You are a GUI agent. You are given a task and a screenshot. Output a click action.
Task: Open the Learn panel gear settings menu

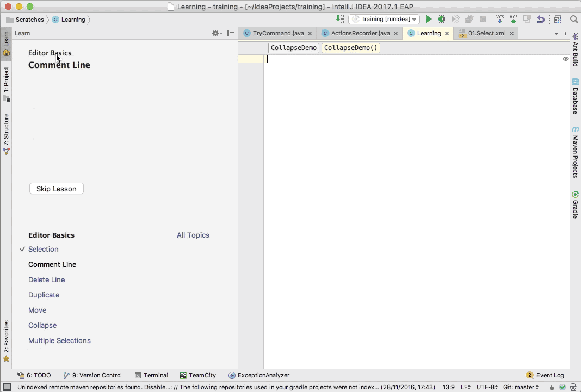coord(217,33)
